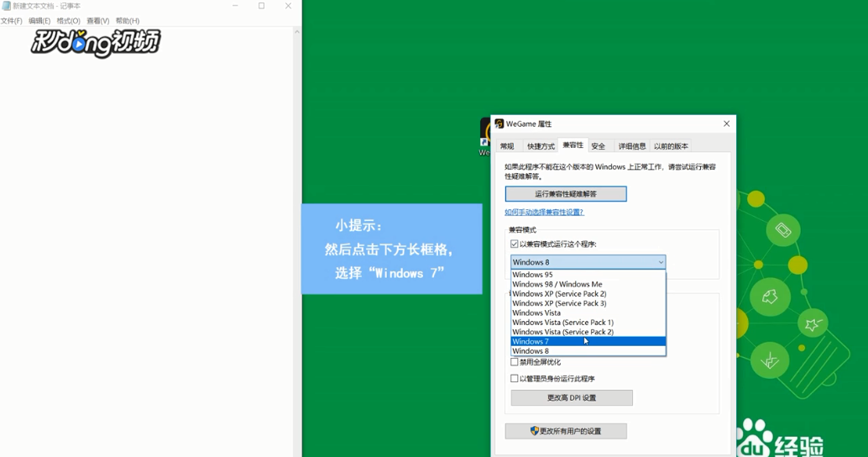Image resolution: width=868 pixels, height=457 pixels.
Task: Open the 以前的版本 tab
Action: click(x=671, y=146)
